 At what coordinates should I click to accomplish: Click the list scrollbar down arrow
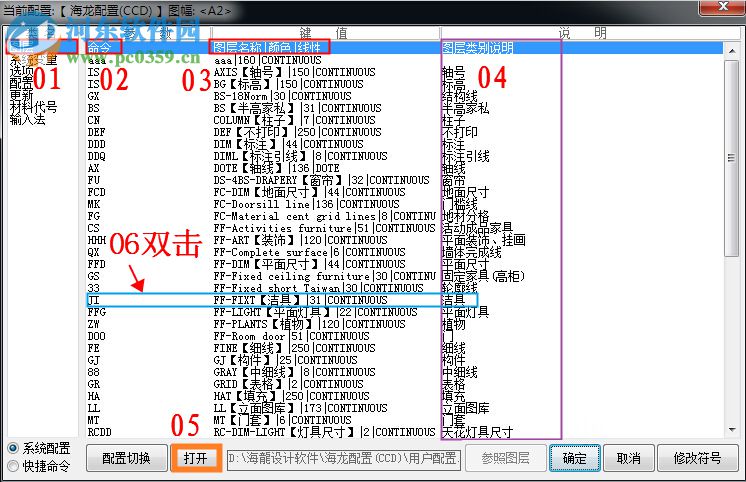click(732, 430)
